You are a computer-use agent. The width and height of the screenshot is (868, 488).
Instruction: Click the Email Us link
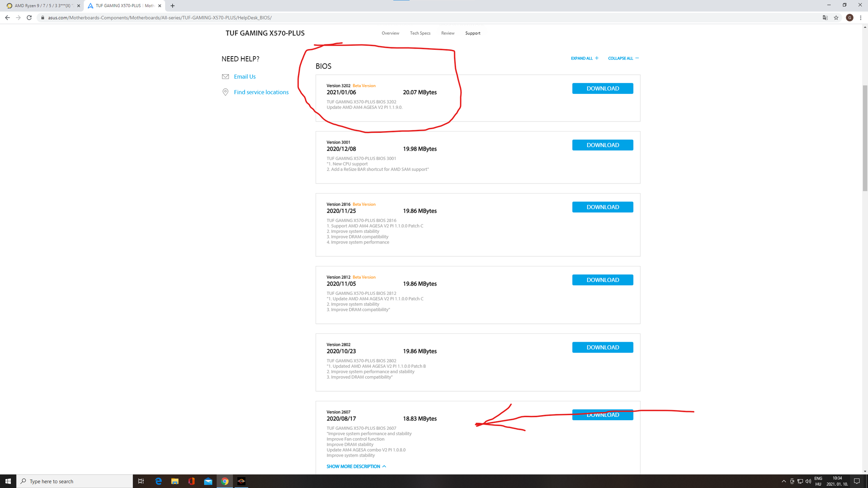tap(245, 77)
